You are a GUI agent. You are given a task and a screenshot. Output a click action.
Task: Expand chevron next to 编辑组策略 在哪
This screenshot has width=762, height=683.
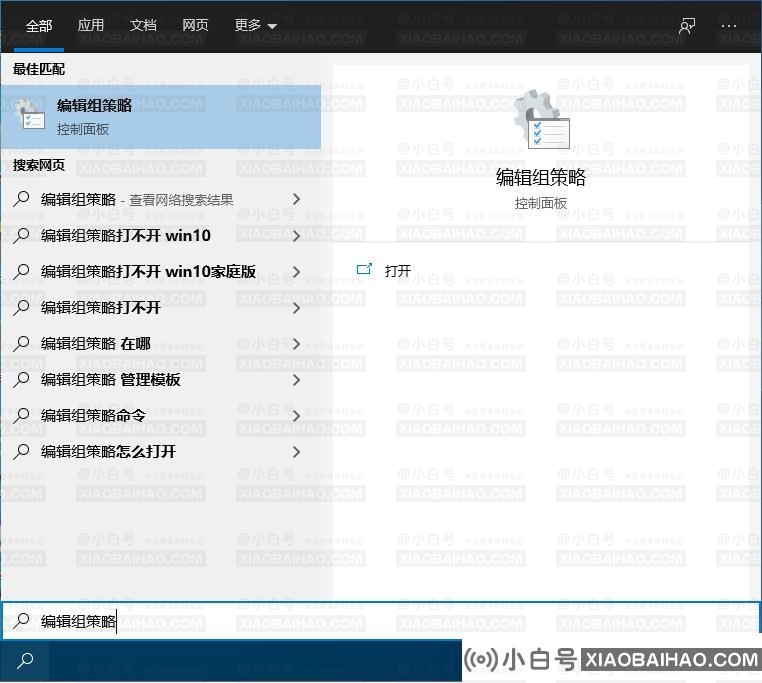point(296,344)
